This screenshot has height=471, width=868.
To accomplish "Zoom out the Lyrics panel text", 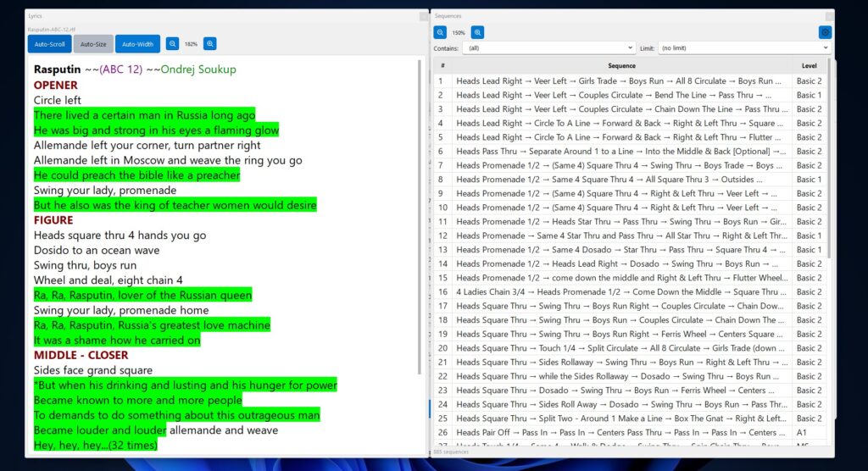I will [x=172, y=44].
